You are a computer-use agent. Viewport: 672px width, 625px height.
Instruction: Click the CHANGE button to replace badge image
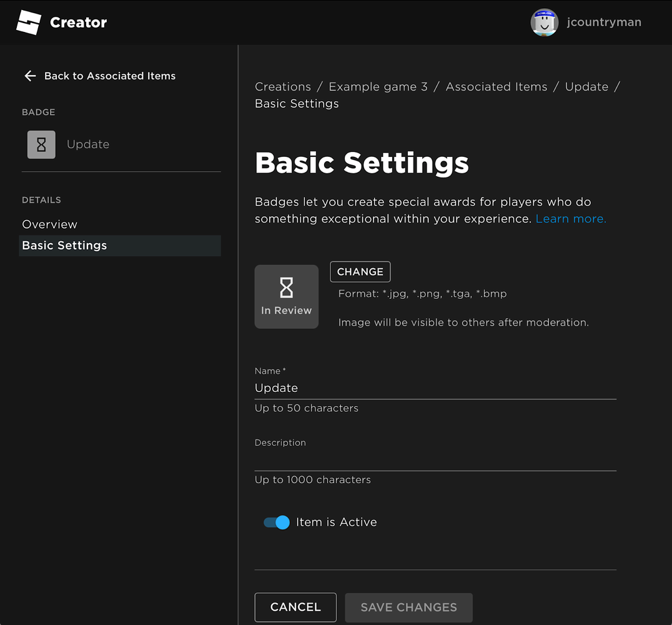tap(360, 271)
